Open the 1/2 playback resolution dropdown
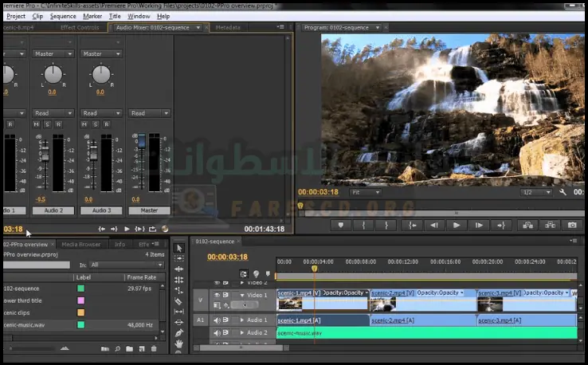 coord(536,192)
